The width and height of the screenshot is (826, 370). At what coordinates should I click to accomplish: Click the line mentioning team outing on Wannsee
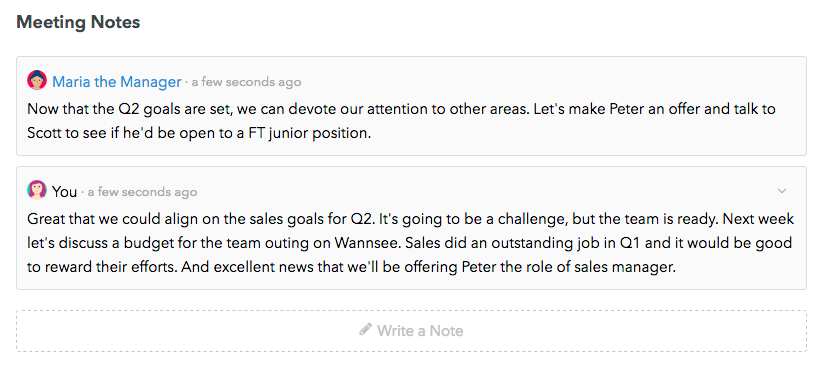[x=409, y=243]
